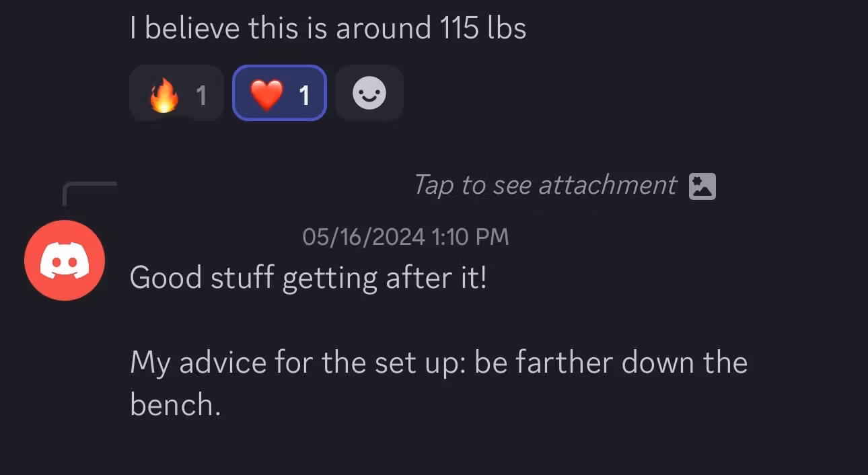
Task: Click the red heart emoji icon
Action: coord(266,95)
